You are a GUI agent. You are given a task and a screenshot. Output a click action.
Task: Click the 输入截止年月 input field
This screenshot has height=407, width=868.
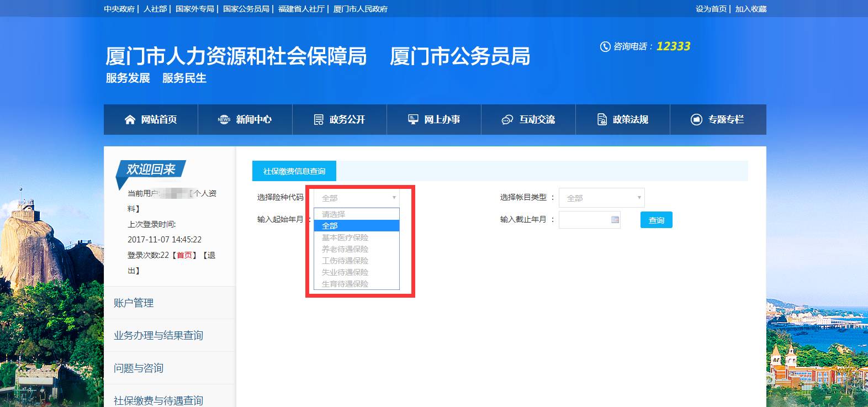[x=584, y=220]
